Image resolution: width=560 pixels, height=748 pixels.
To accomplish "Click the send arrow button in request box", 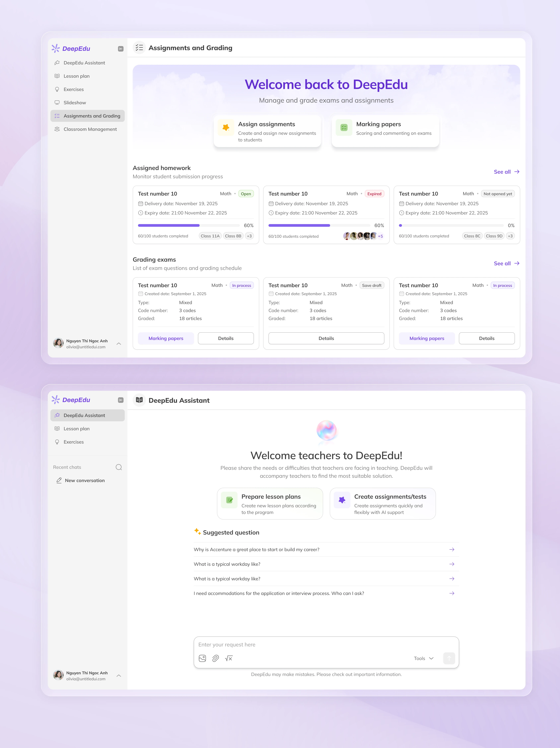I will 449,658.
